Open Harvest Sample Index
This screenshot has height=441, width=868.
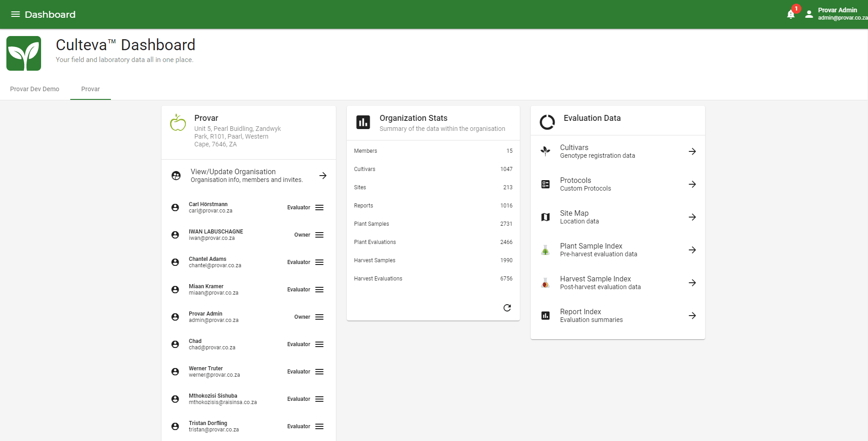(x=618, y=283)
